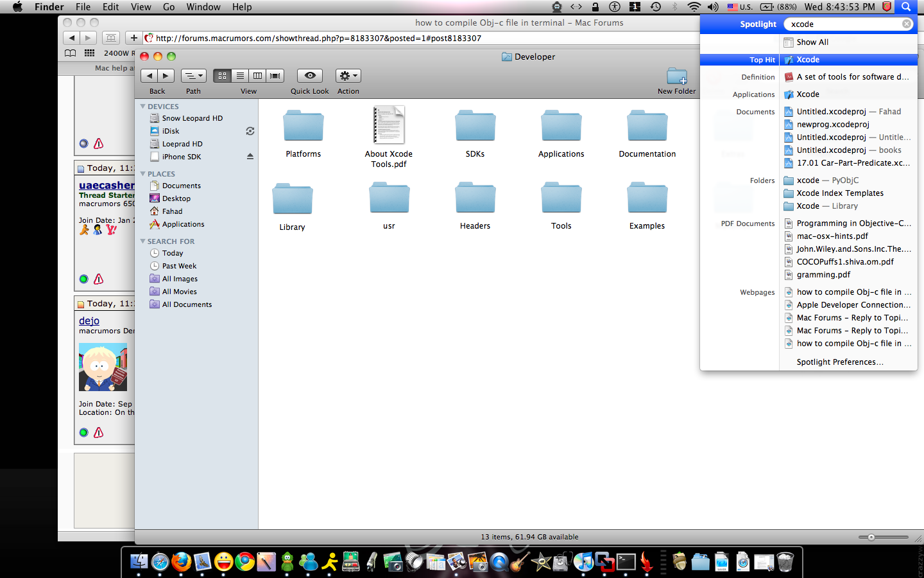Open the Platforms folder

(304, 126)
